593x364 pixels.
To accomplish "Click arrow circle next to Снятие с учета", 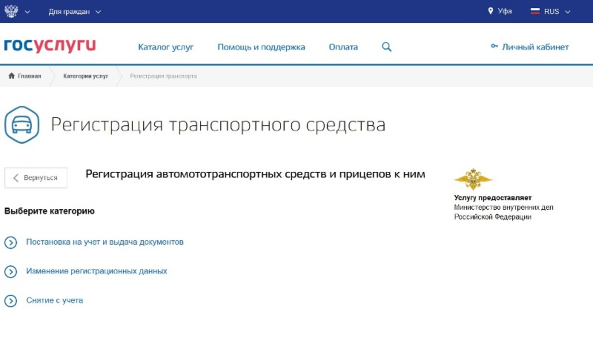I will [x=11, y=301].
